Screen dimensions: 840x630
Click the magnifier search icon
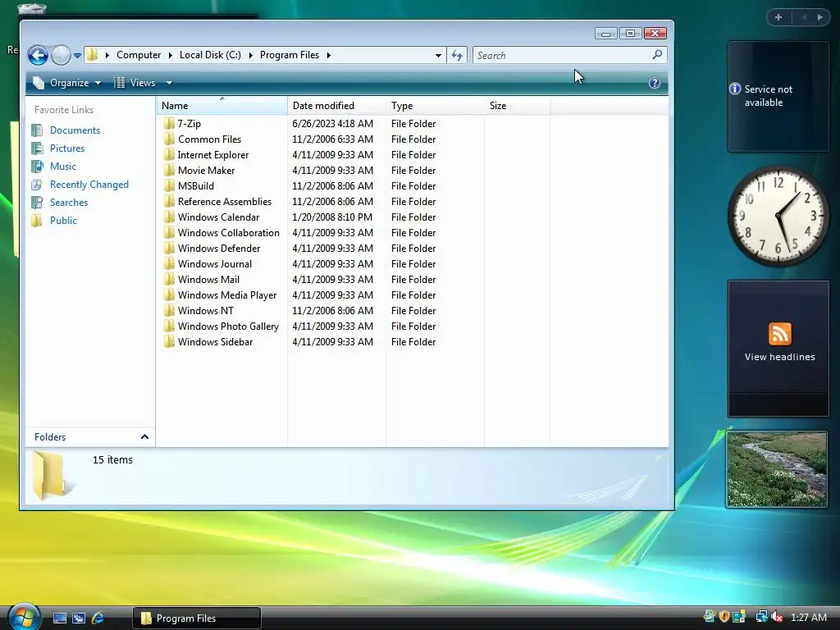(x=657, y=55)
